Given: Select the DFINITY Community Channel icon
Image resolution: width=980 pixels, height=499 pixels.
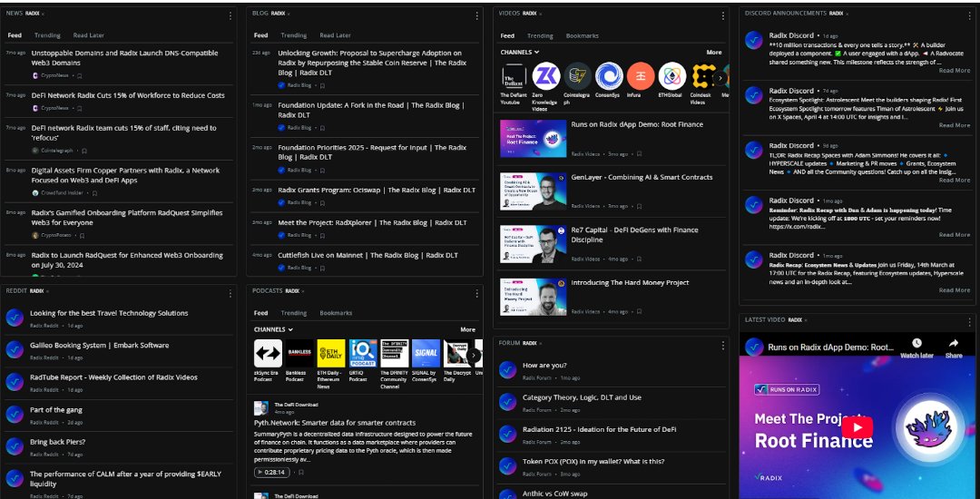Looking at the screenshot, I should pos(395,354).
